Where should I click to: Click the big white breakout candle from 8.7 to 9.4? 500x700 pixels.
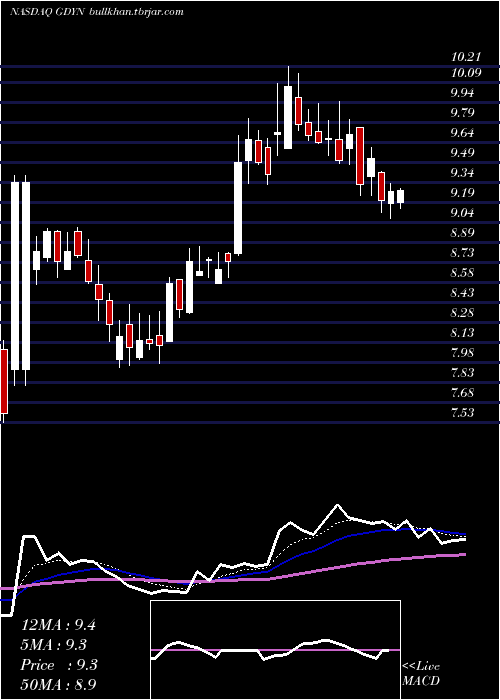point(238,208)
